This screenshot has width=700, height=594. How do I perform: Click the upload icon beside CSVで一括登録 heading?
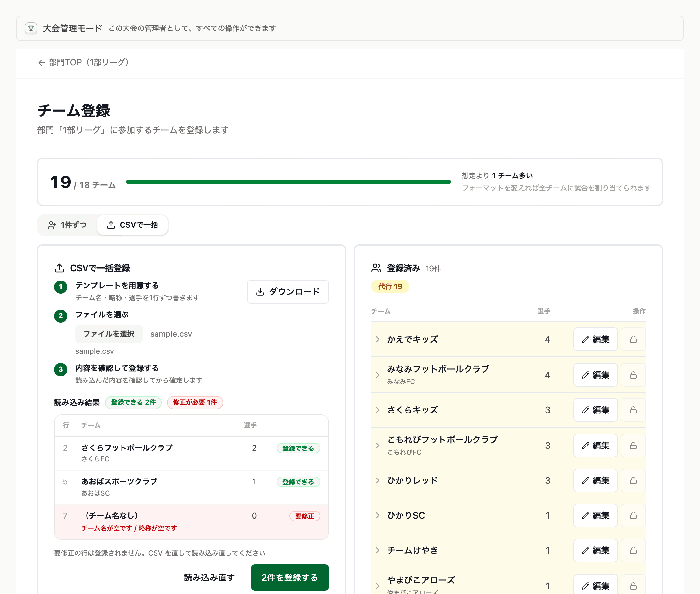(x=59, y=268)
